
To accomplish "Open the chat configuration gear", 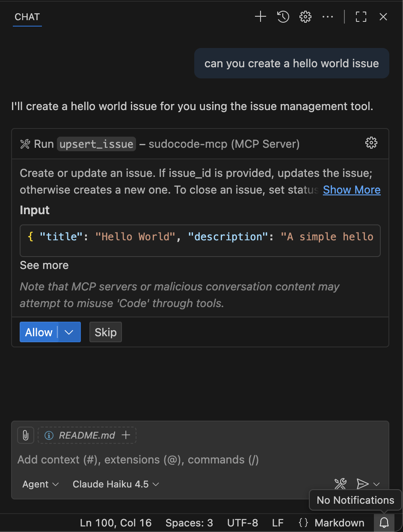I will [305, 17].
